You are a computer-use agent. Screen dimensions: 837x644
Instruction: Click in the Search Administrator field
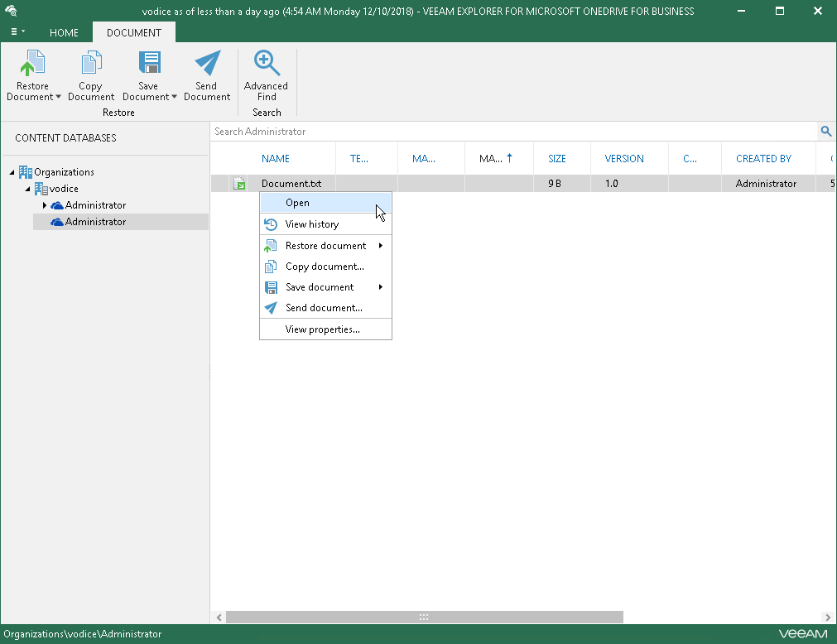coord(513,132)
